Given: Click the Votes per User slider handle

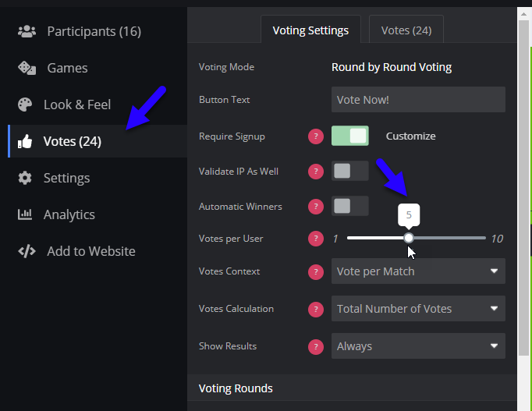Looking at the screenshot, I should (409, 238).
